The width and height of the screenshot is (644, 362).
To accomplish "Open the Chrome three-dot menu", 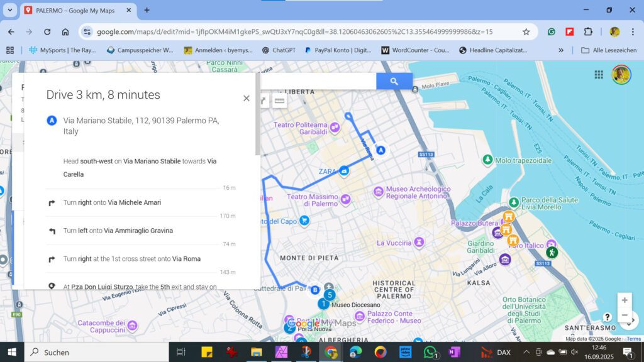I will 632,31.
